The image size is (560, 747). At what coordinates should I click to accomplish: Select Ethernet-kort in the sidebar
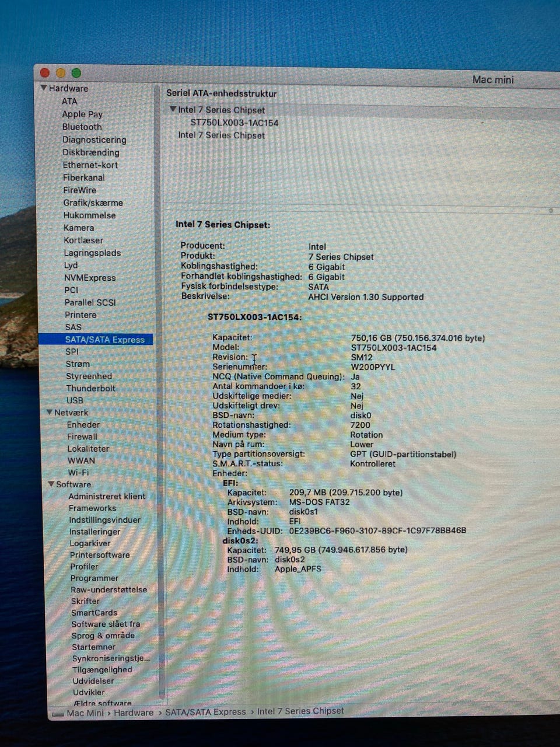tap(90, 165)
